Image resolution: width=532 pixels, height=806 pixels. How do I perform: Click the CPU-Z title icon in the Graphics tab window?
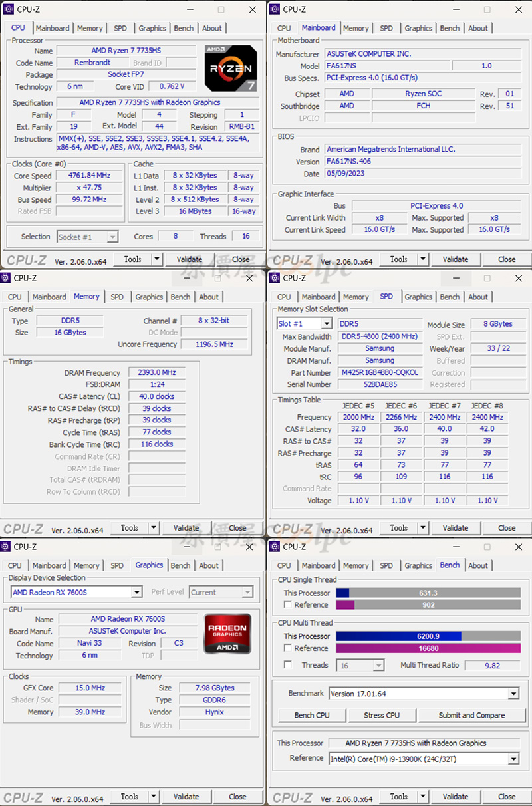[7, 547]
